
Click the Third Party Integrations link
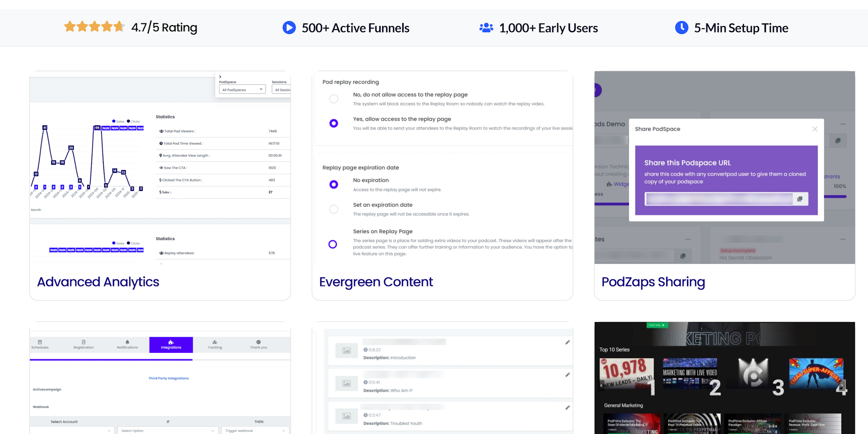168,378
